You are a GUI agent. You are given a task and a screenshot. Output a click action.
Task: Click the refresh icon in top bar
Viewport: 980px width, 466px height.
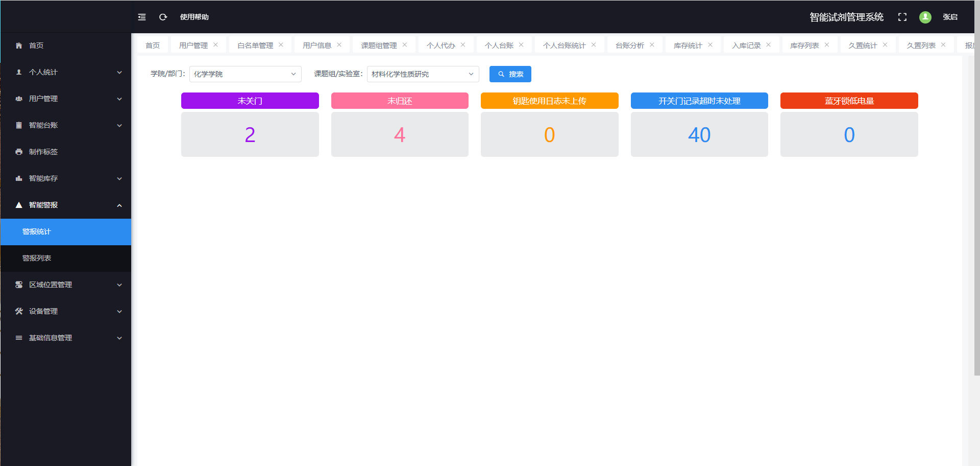pos(163,17)
